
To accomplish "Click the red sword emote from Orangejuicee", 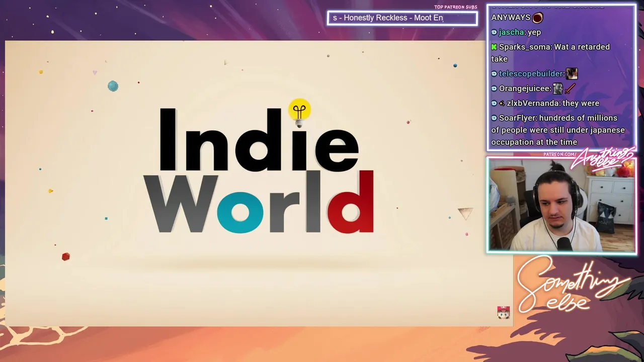I will (x=570, y=89).
